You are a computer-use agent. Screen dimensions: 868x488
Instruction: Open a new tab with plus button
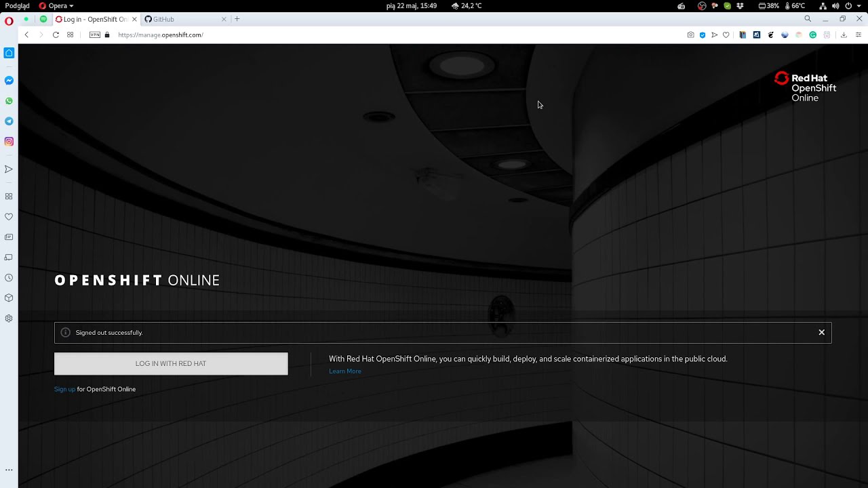click(237, 19)
